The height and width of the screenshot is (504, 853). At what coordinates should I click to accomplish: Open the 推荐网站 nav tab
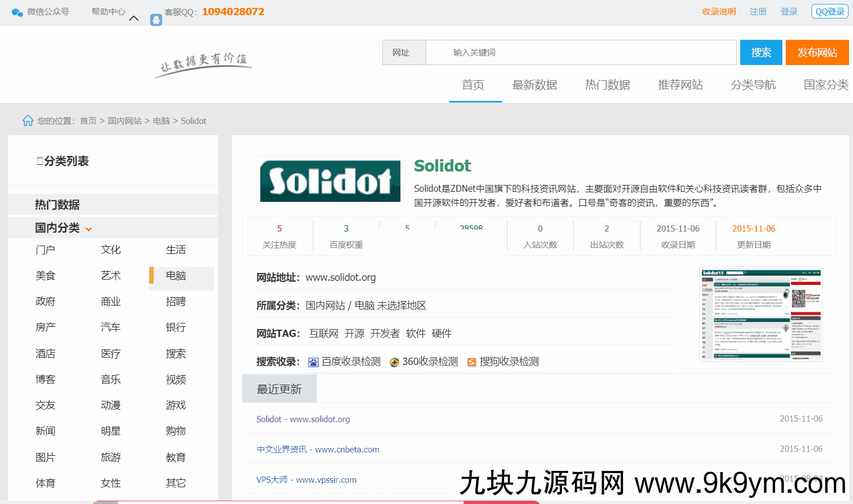pos(680,85)
